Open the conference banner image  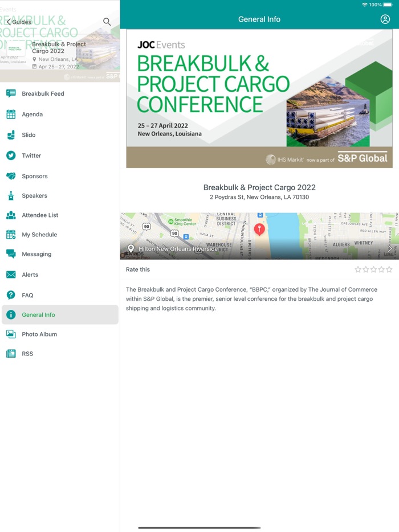(x=259, y=99)
